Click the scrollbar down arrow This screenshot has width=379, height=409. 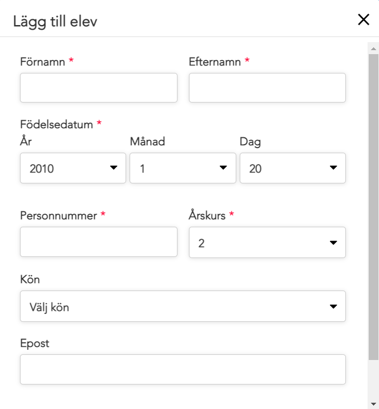click(373, 403)
